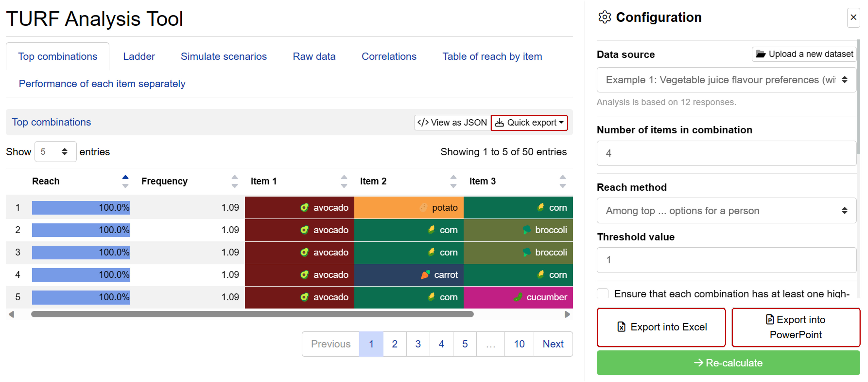Open the Reach method dropdown

[727, 211]
